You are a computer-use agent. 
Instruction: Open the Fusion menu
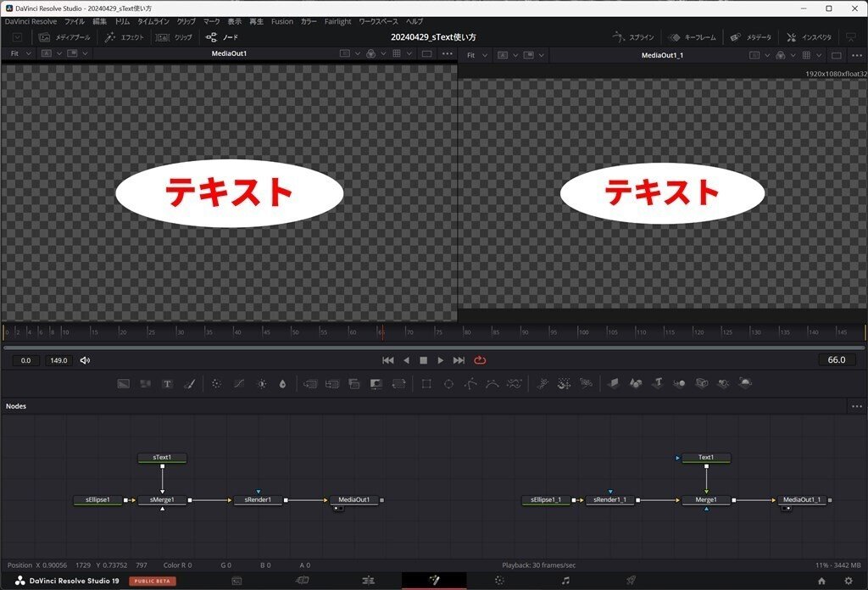click(281, 21)
